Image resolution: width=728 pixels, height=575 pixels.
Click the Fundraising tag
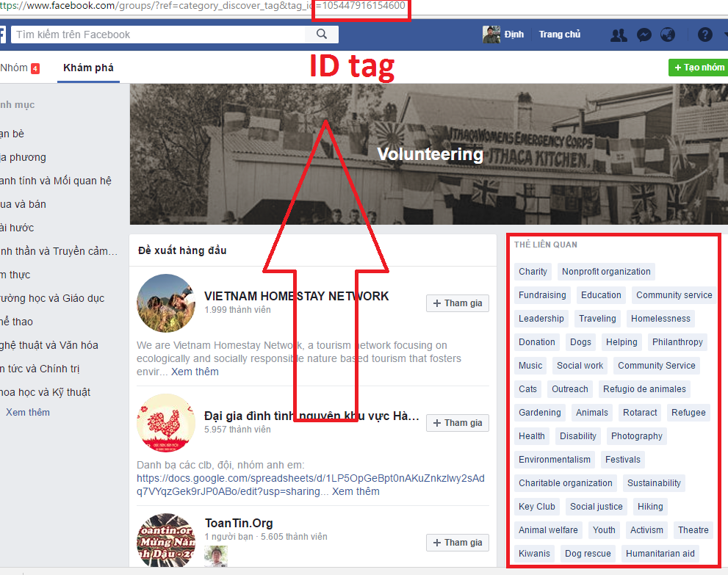coord(542,295)
